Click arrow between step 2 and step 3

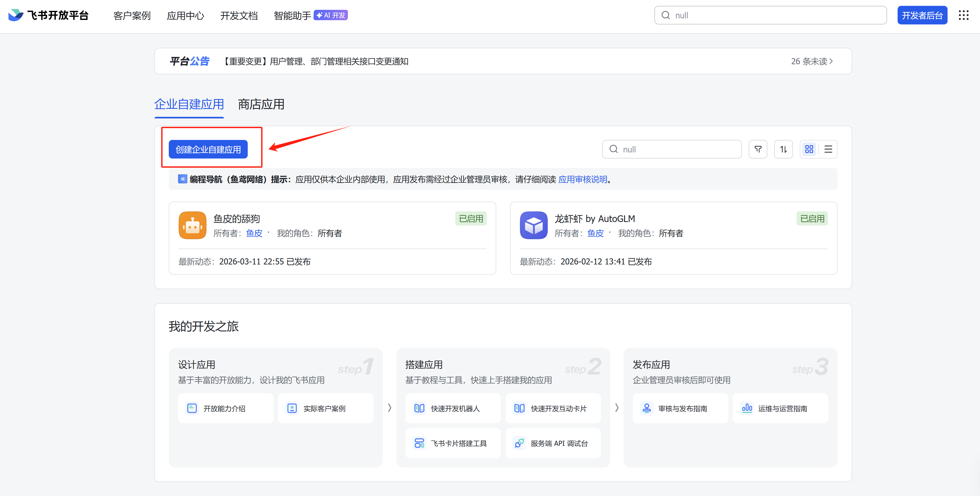pos(617,408)
